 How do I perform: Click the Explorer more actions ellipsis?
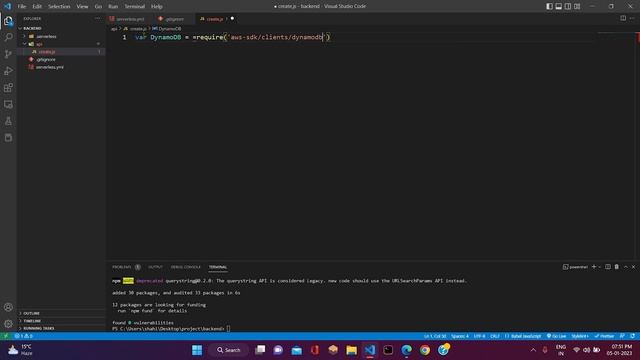(x=98, y=18)
